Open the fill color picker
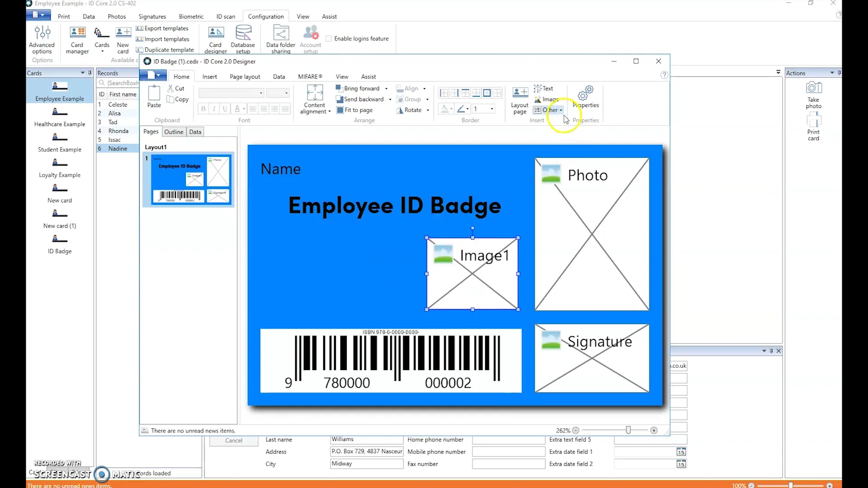The width and height of the screenshot is (868, 488). coord(446,109)
